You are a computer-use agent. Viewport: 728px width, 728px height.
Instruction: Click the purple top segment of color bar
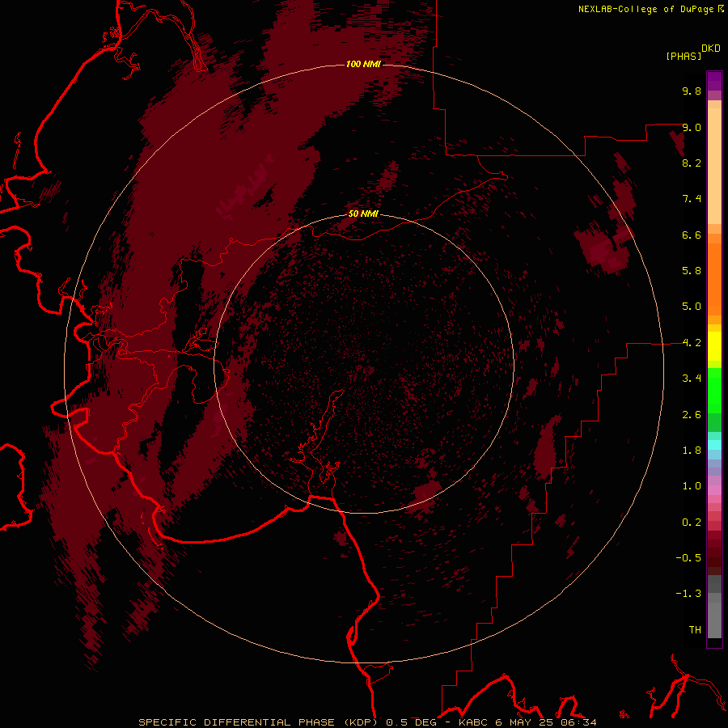[x=714, y=81]
